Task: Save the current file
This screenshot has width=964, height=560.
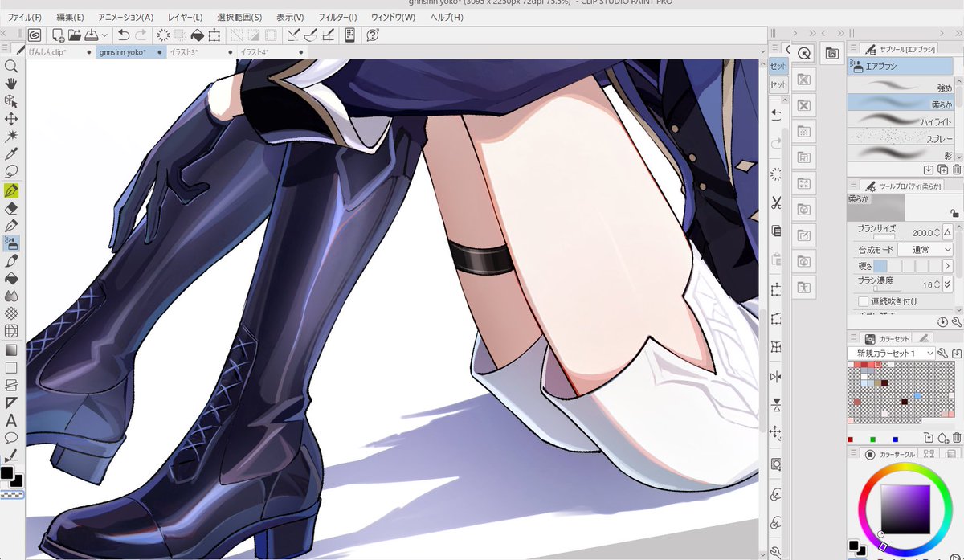Action: [91, 35]
